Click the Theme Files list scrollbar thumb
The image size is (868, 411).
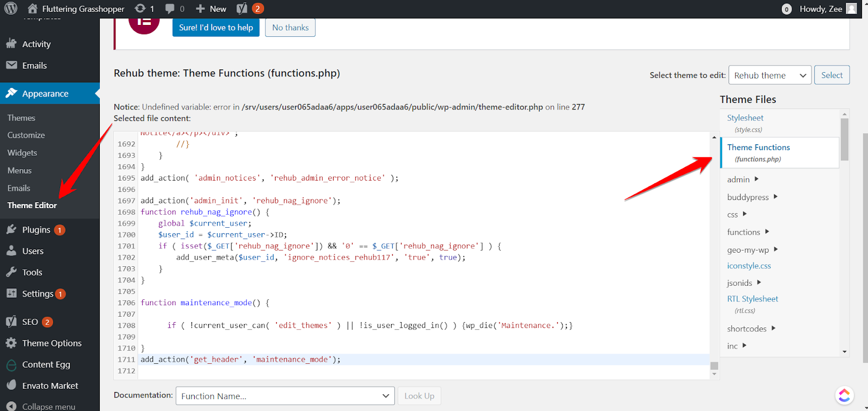coord(845,139)
